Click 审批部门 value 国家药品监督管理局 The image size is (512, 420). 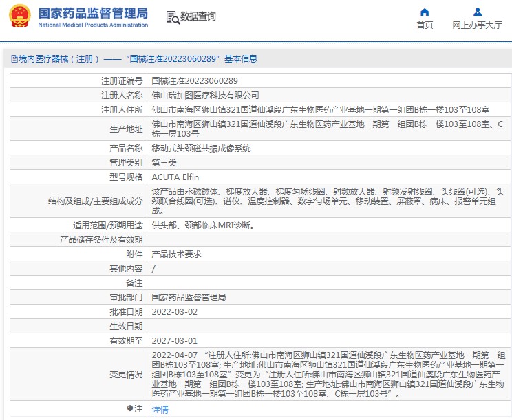pos(189,298)
